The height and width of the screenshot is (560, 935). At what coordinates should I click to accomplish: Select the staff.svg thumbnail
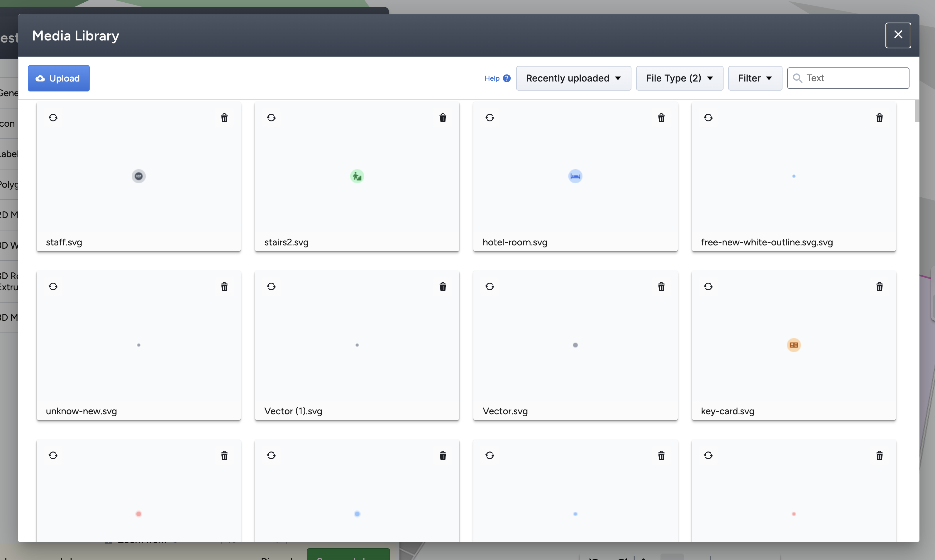138,176
